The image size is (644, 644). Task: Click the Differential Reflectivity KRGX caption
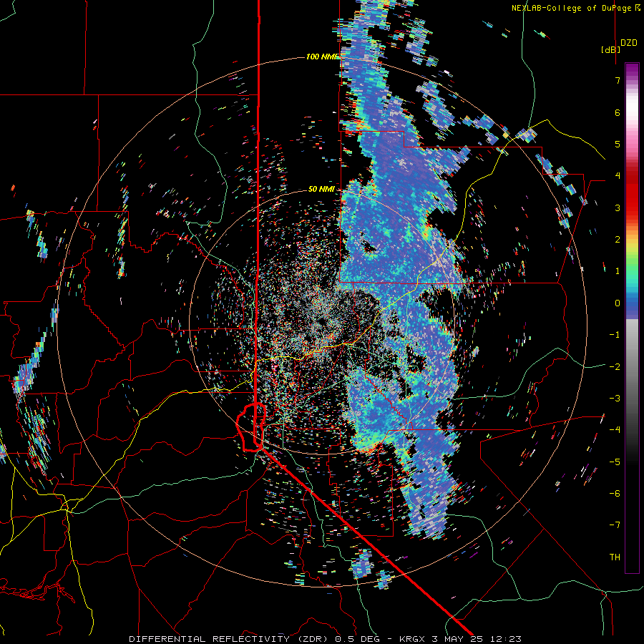[326, 639]
